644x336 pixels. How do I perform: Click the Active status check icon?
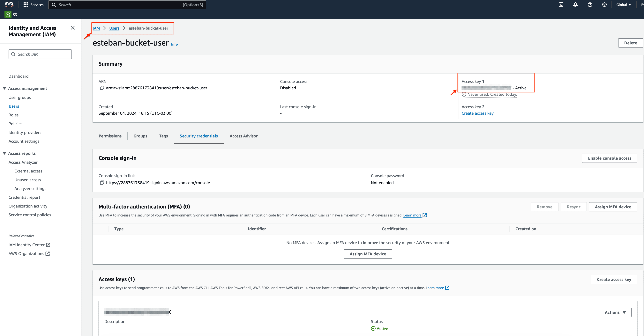(x=373, y=329)
